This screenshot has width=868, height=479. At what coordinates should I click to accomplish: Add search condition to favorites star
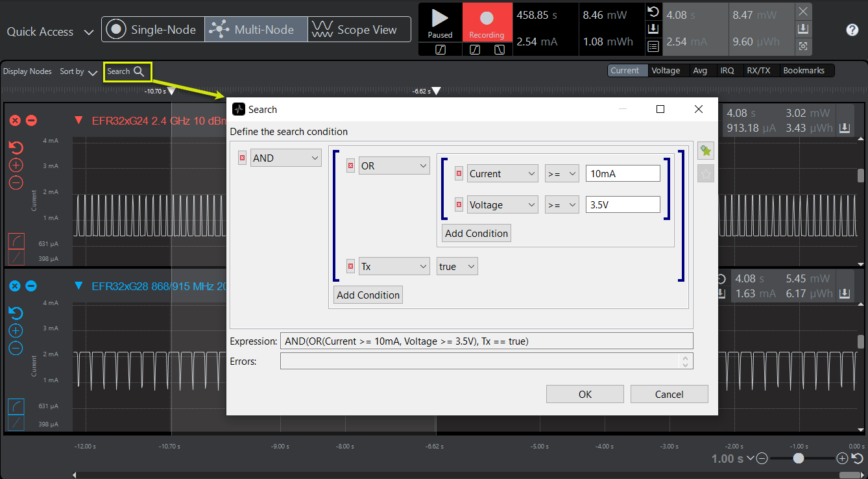[705, 151]
